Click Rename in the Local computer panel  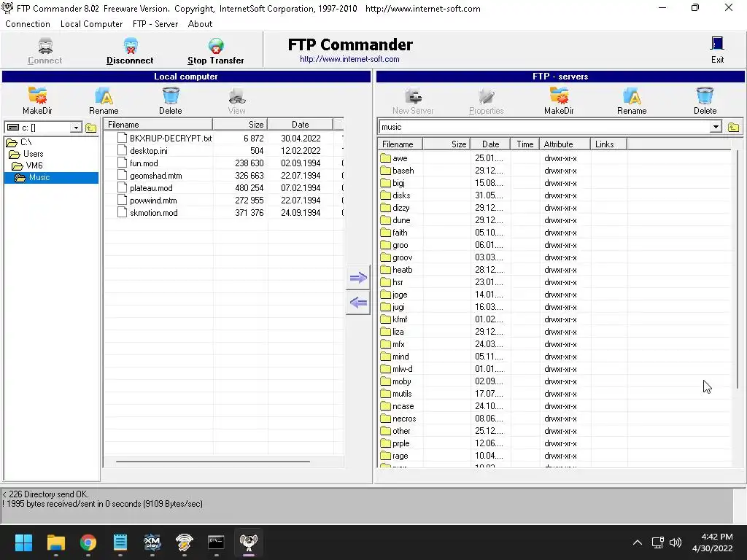104,101
